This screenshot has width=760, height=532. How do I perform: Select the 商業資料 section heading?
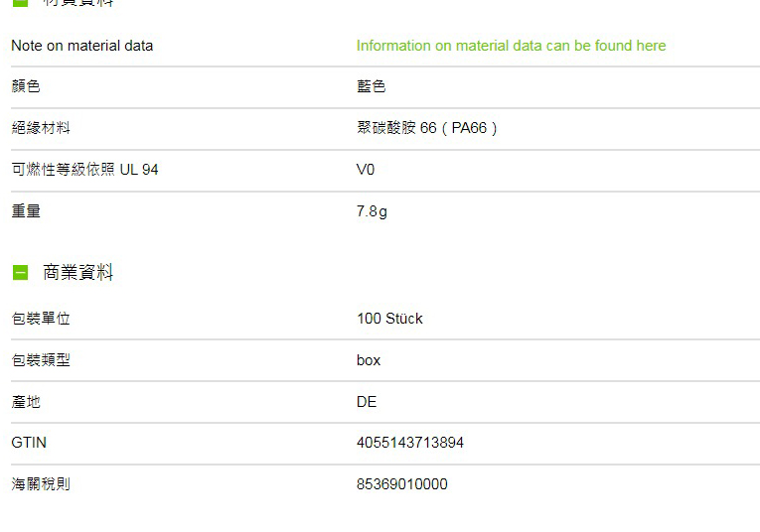click(x=78, y=272)
